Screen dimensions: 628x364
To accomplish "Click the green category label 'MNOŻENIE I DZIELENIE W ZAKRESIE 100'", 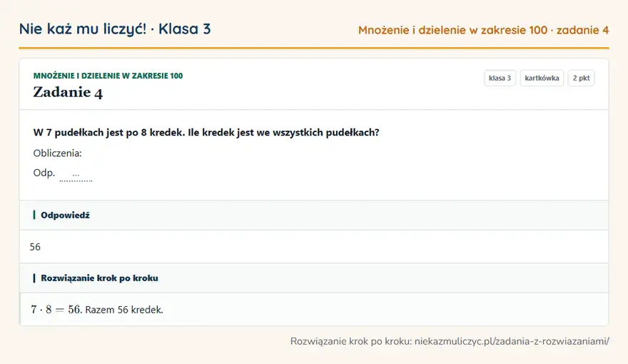I will (108, 76).
